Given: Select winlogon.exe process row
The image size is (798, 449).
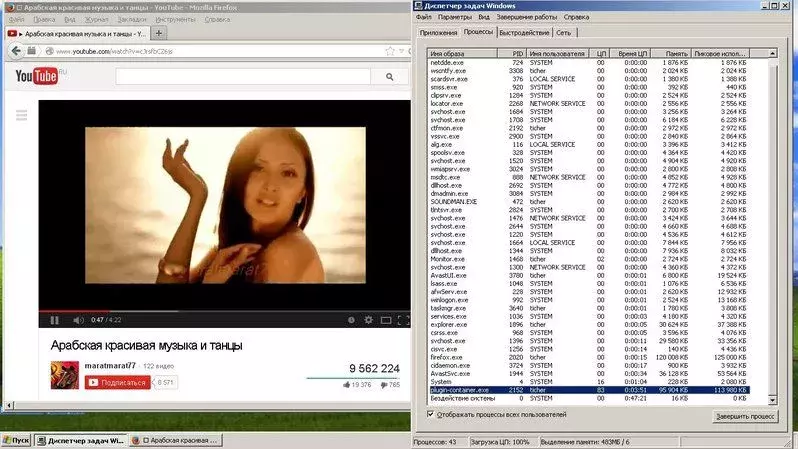Looking at the screenshot, I should coord(589,300).
